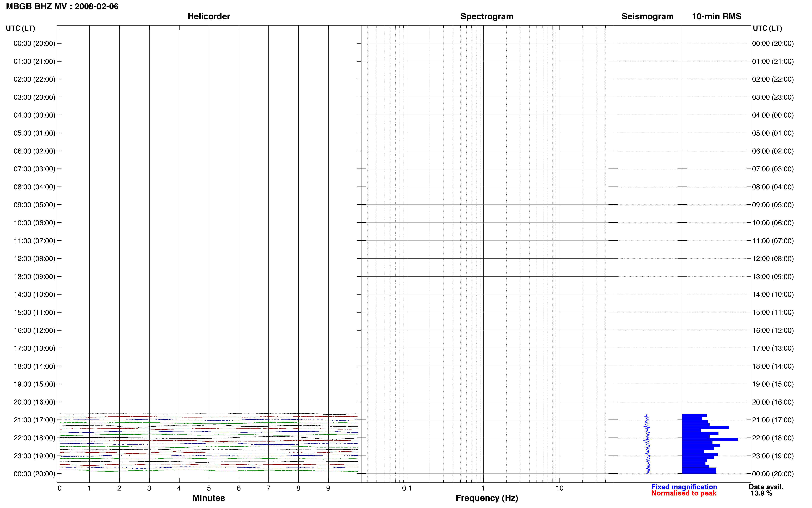Click the Helicorder panel heading

point(208,16)
